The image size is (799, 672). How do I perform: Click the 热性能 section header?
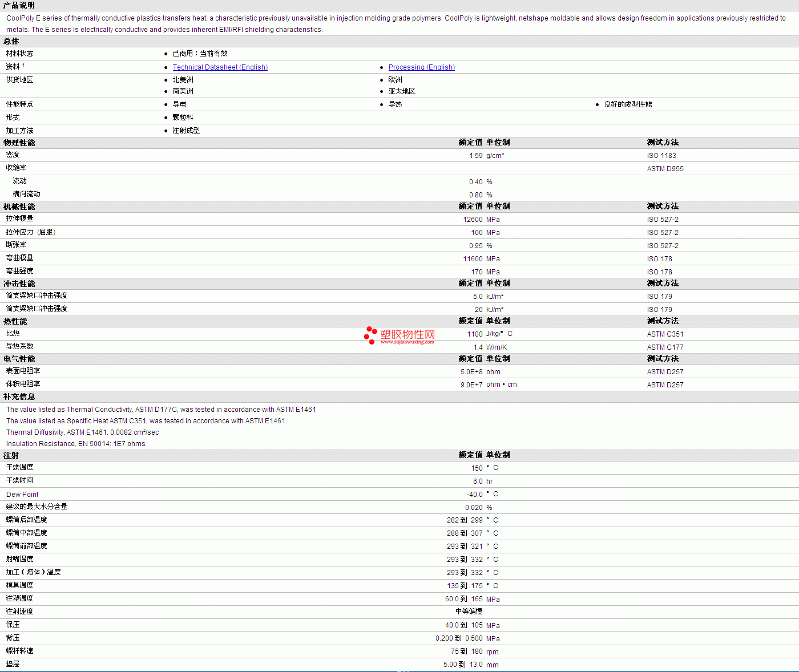[15, 321]
